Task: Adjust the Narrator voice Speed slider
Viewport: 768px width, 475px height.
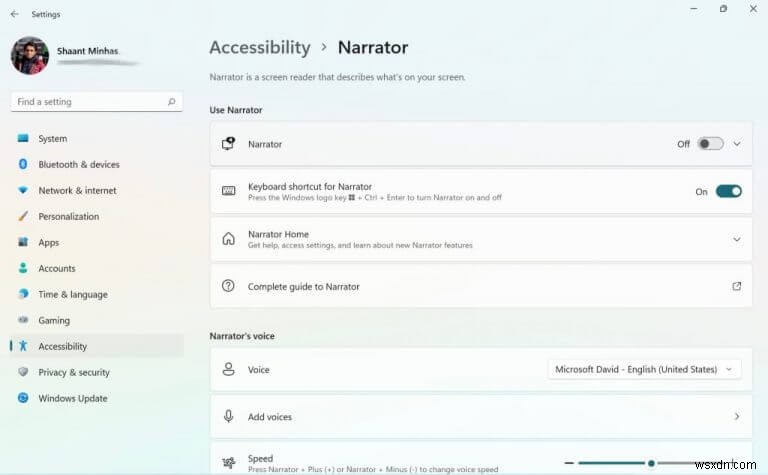Action: (651, 463)
